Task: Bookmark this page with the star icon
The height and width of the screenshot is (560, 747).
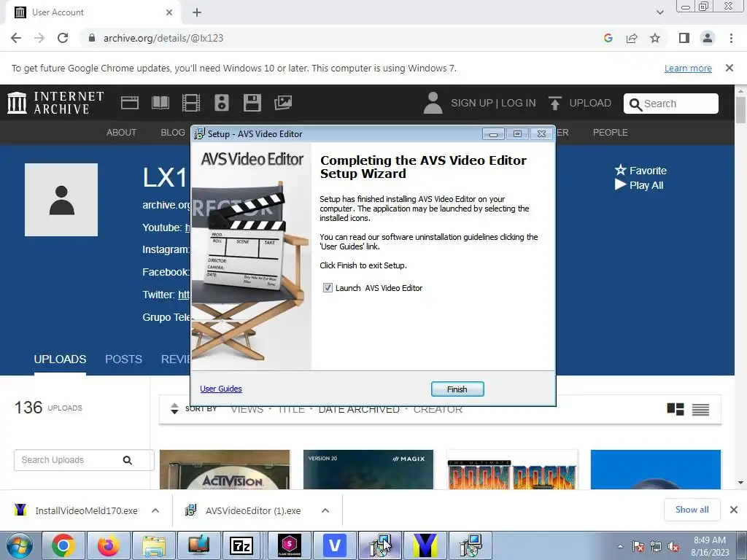Action: pos(655,38)
